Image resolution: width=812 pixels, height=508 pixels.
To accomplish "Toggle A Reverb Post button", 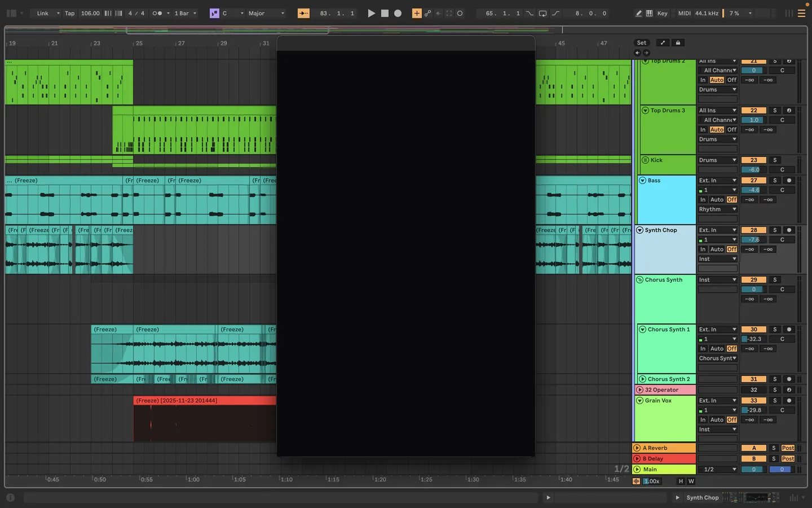I will (x=788, y=448).
